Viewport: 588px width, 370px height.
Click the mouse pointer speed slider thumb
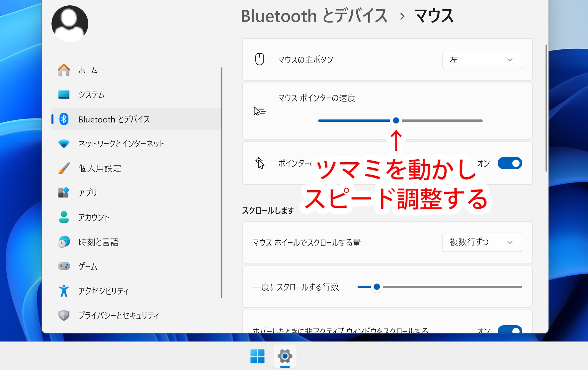pos(396,120)
